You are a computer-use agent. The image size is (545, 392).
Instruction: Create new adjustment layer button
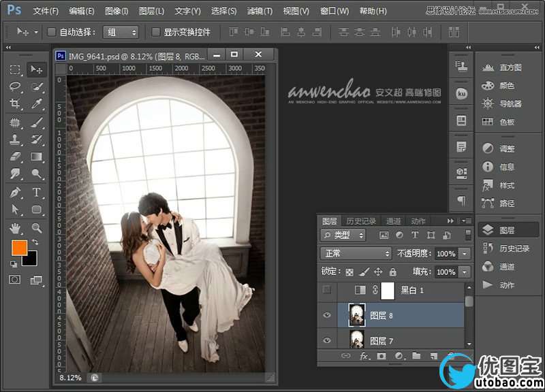[399, 356]
